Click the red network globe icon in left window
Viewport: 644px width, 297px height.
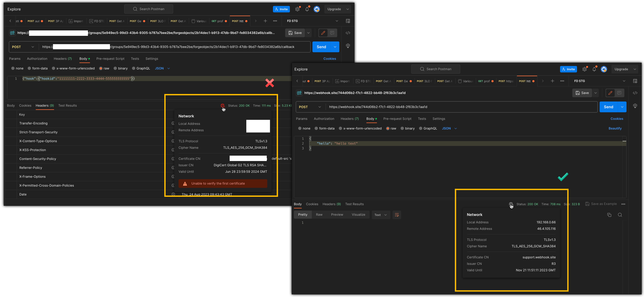pos(222,105)
